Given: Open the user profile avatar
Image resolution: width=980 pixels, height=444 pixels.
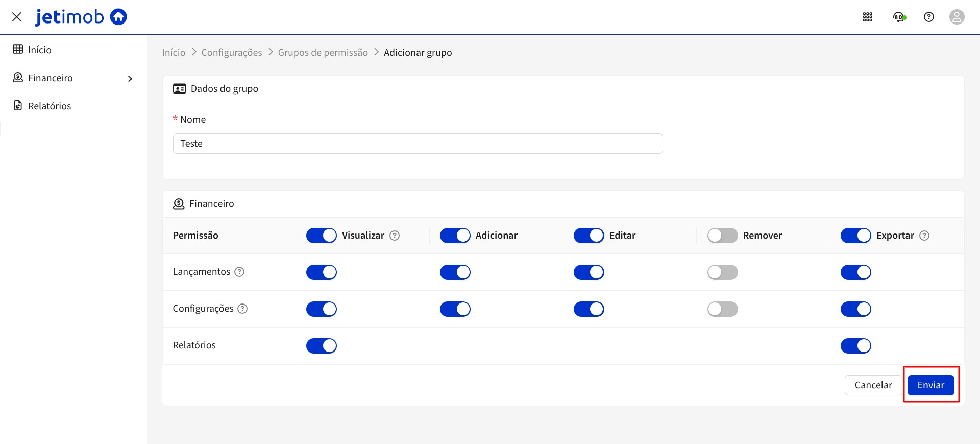Looking at the screenshot, I should click(x=957, y=17).
